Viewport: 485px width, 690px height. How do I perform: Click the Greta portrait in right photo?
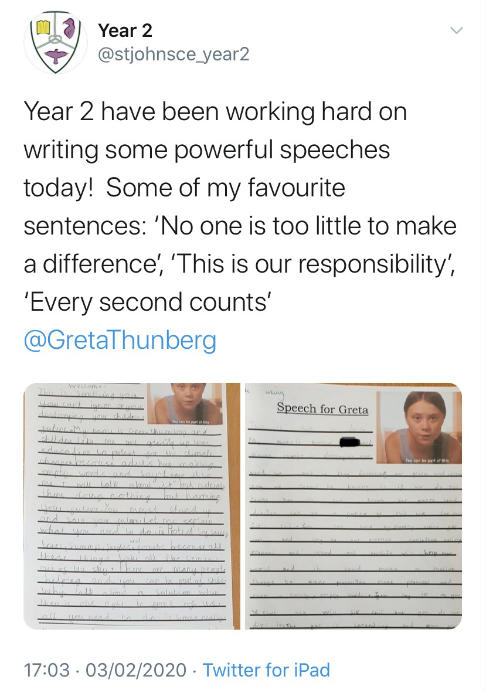click(419, 427)
